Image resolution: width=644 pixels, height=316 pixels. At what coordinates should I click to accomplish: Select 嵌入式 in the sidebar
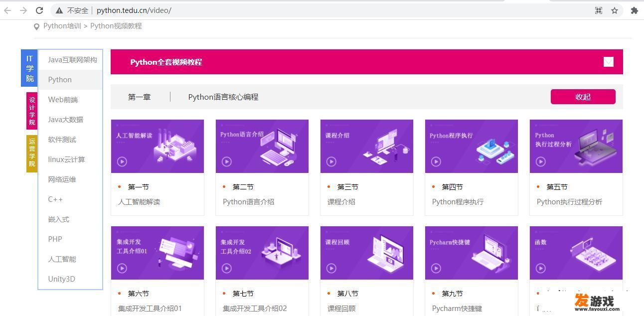pyautogui.click(x=70, y=219)
